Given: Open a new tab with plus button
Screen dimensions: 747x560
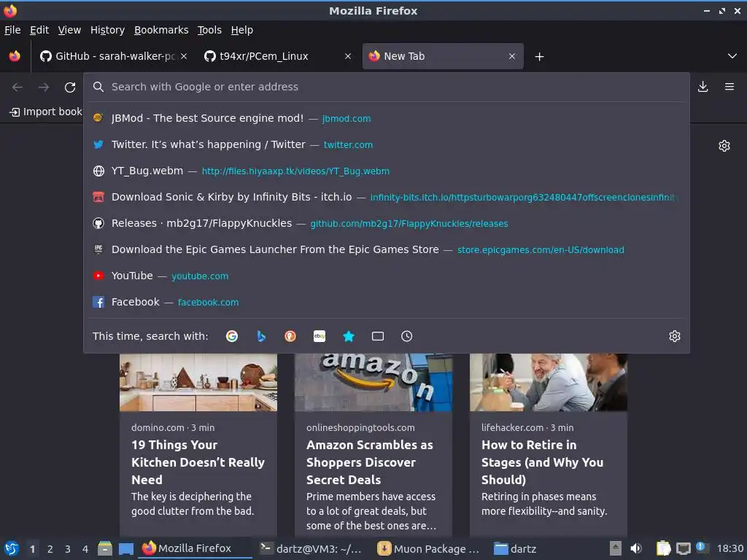Looking at the screenshot, I should [539, 57].
